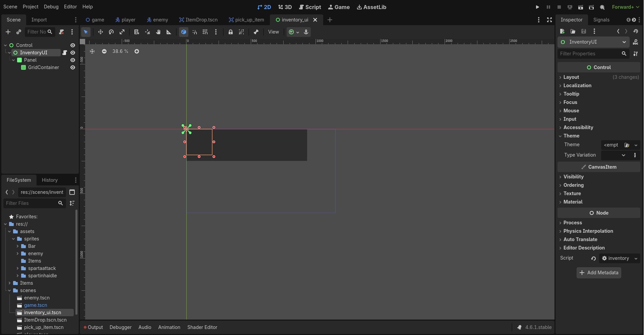Toggle smart snap in the toolbar

click(x=194, y=32)
